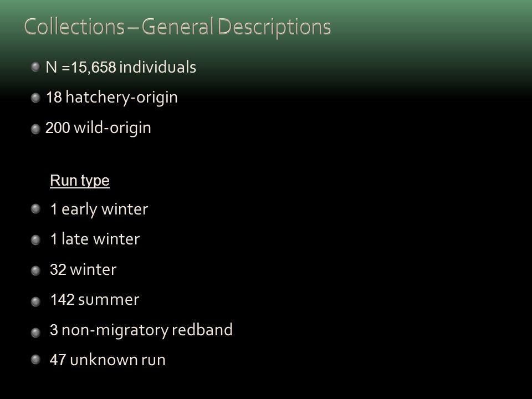Click the bullet beside '47 unknown run'
This screenshot has height=399, width=532.
click(x=35, y=359)
